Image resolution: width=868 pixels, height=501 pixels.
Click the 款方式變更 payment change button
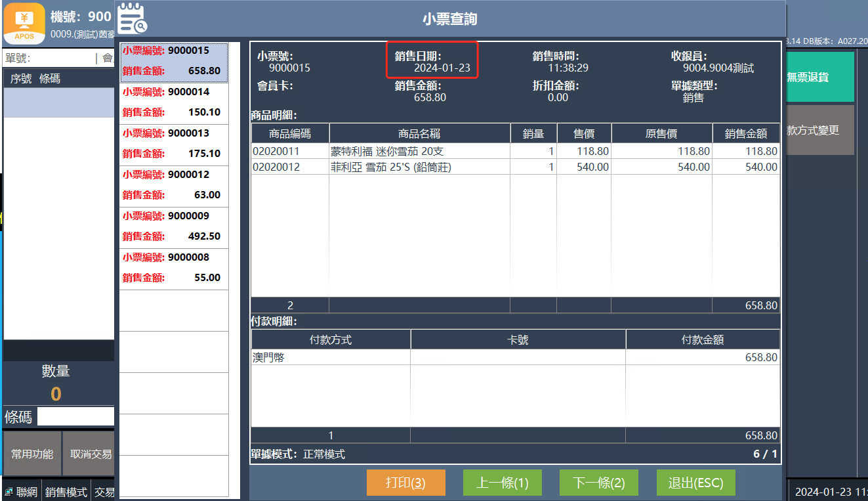pos(819,130)
